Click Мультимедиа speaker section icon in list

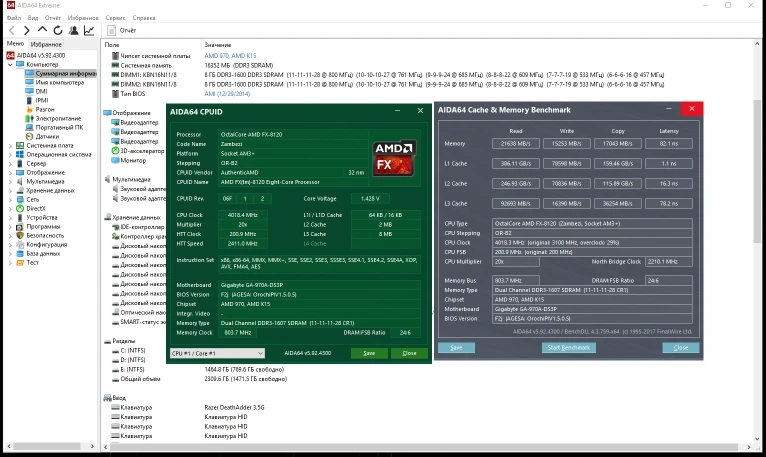click(x=107, y=179)
